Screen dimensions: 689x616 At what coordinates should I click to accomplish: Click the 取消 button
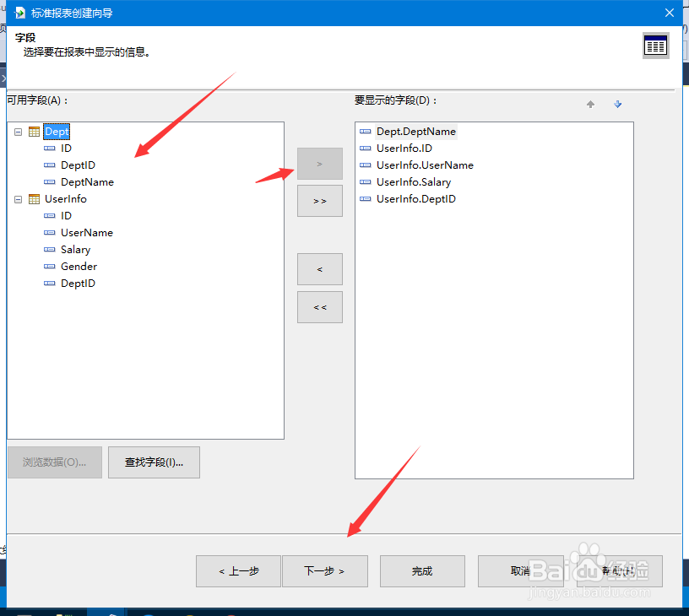coord(521,571)
